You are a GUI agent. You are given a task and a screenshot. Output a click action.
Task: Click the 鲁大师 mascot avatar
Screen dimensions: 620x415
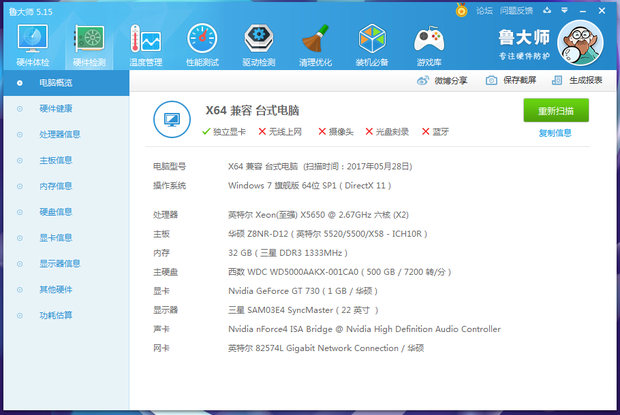point(580,43)
